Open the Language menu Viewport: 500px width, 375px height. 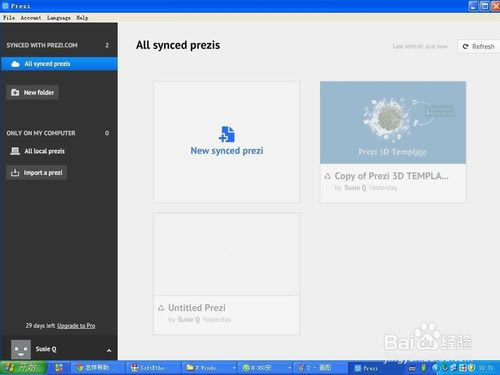click(x=59, y=18)
